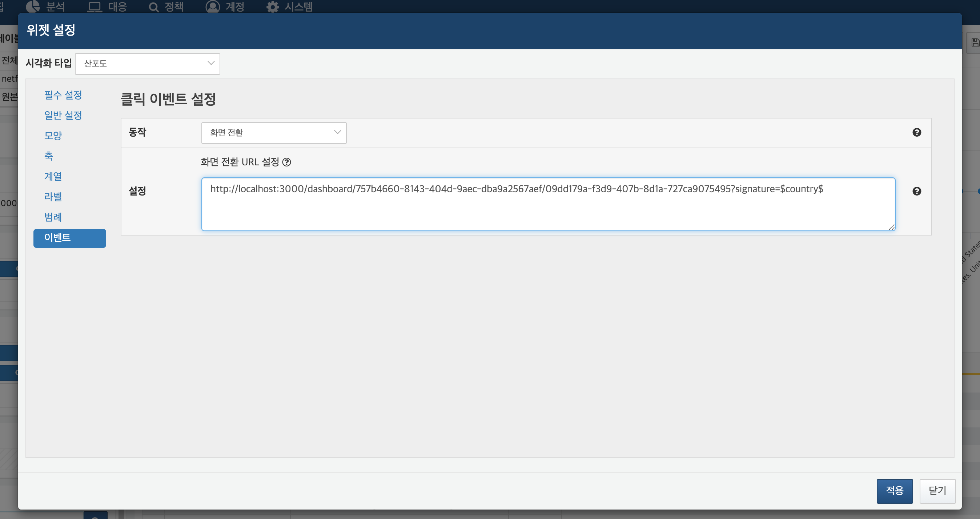Viewport: 980px width, 519px height.
Task: Open the 범례 settings section
Action: pos(53,217)
